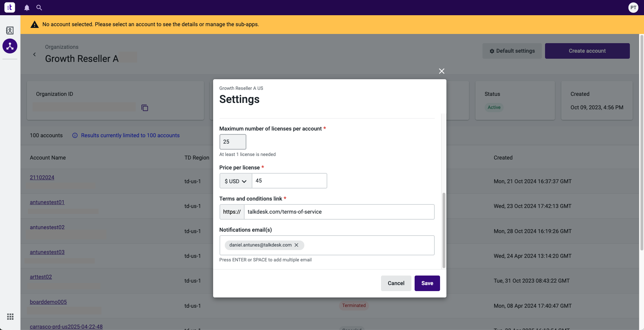Save the settings
This screenshot has width=644, height=330.
[x=427, y=283]
